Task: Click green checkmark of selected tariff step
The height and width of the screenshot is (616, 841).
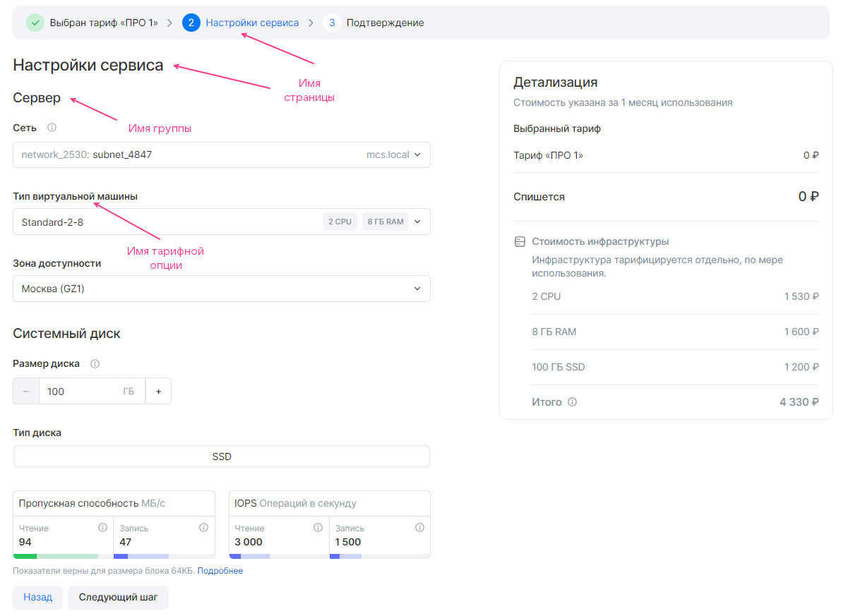Action: tap(35, 23)
